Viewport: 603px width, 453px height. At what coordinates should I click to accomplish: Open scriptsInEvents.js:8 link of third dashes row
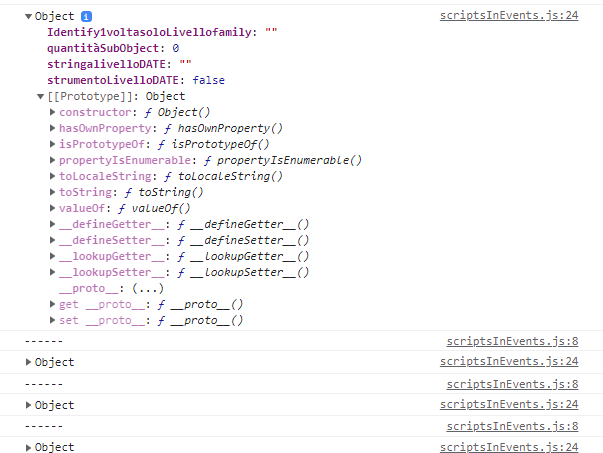[512, 426]
